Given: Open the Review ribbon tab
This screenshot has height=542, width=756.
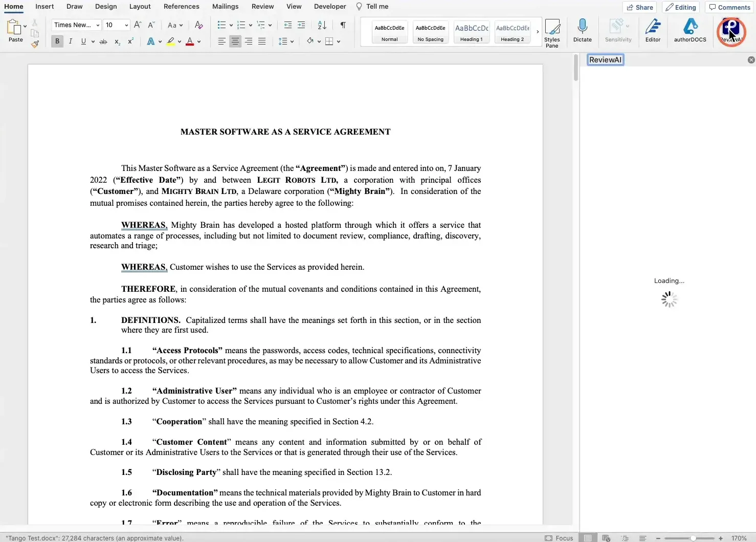Looking at the screenshot, I should pyautogui.click(x=262, y=7).
